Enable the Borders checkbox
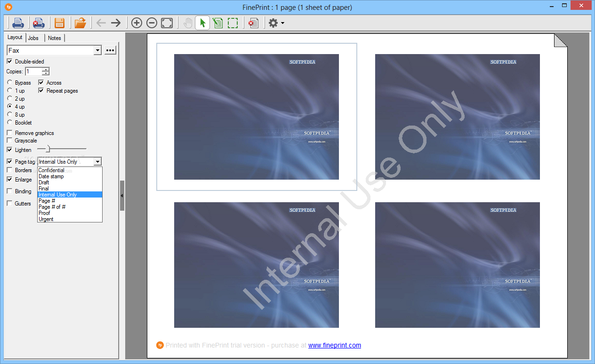Screen dimensions: 595x364 (9, 170)
